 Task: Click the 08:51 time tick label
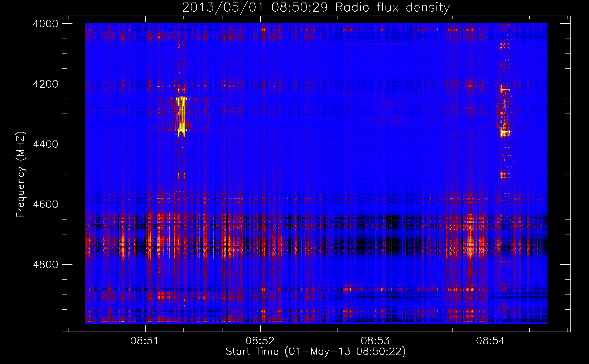click(x=145, y=341)
